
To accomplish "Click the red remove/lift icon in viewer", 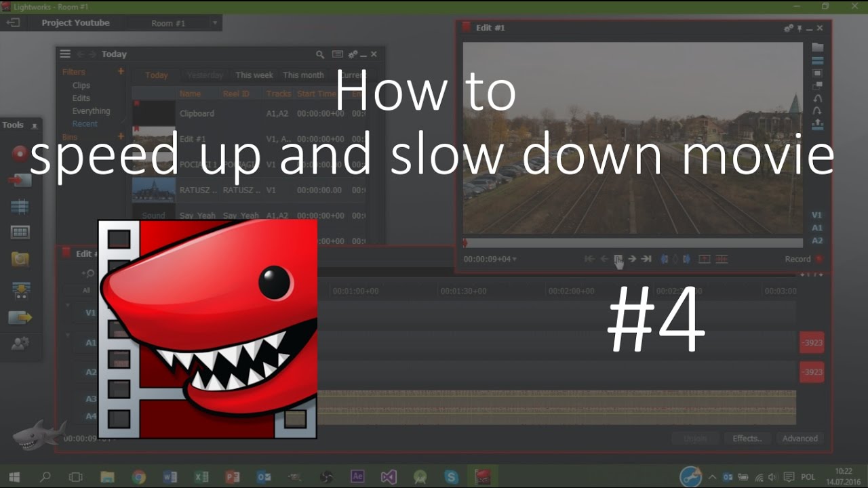I will [705, 259].
